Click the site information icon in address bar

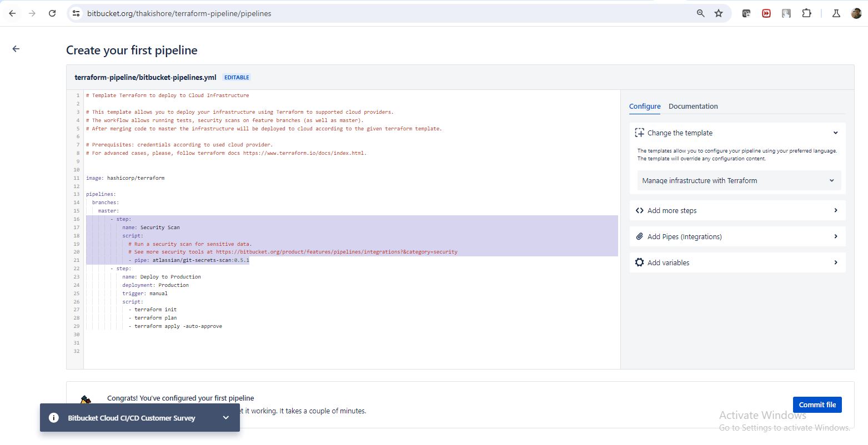77,13
